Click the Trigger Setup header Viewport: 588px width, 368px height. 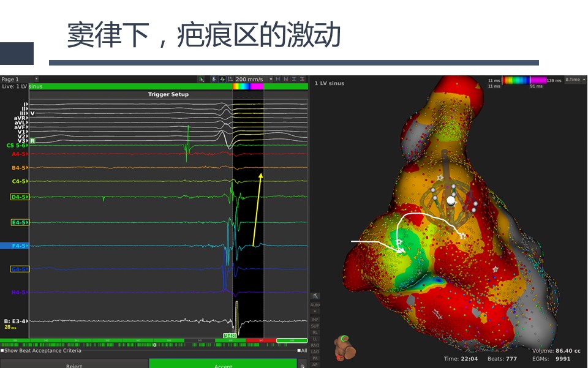click(x=168, y=94)
